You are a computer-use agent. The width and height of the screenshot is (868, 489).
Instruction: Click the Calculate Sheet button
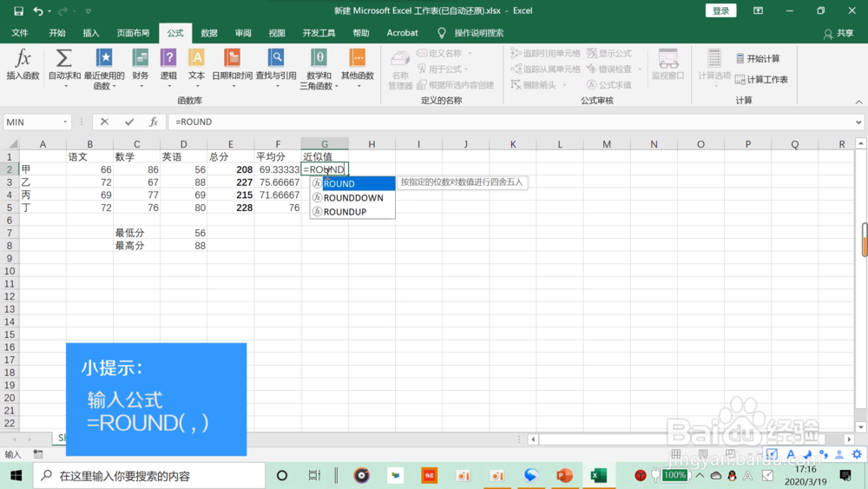(762, 80)
